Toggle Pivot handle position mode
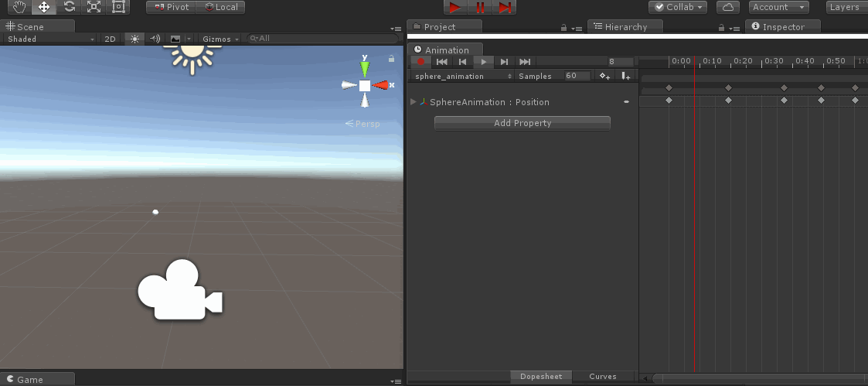The width and height of the screenshot is (868, 386). coord(171,7)
